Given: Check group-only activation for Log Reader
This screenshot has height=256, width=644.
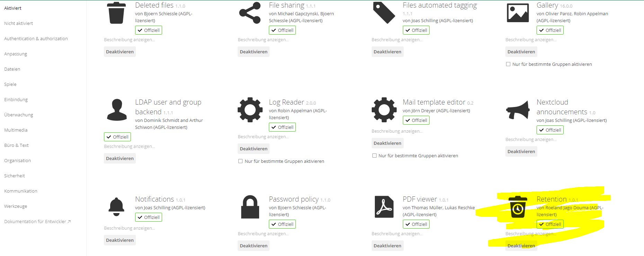Looking at the screenshot, I should (240, 161).
